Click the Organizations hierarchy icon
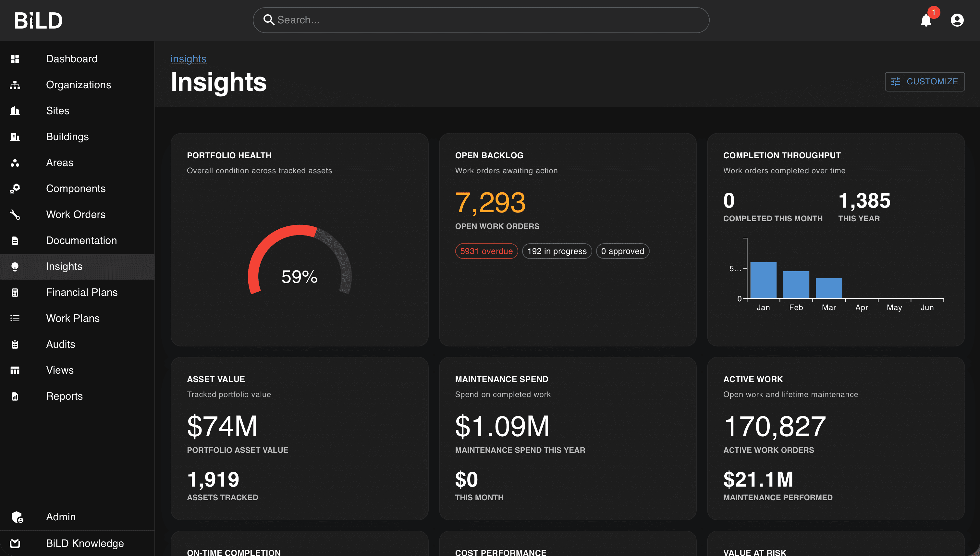980x556 pixels. coord(15,85)
